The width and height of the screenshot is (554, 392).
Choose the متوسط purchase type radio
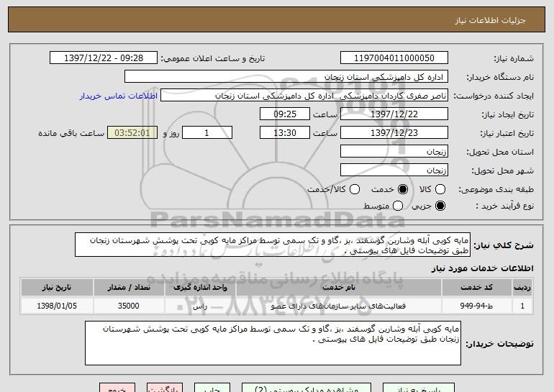pos(397,206)
